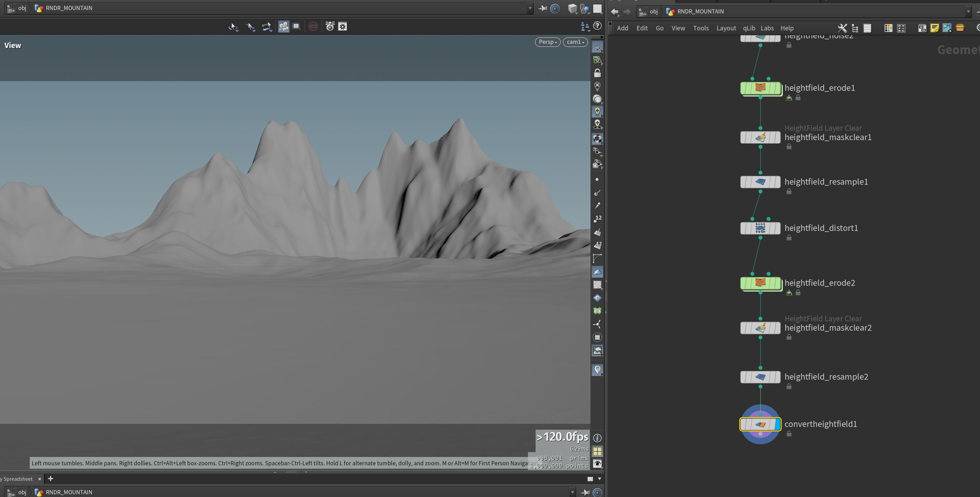
Task: Open viewport help question mark icon
Action: click(597, 26)
